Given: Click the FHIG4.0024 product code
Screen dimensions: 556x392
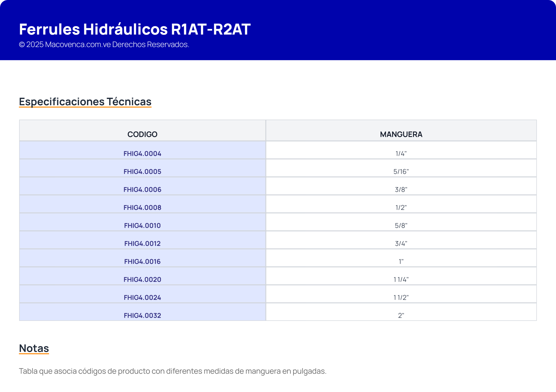Looking at the screenshot, I should (142, 297).
